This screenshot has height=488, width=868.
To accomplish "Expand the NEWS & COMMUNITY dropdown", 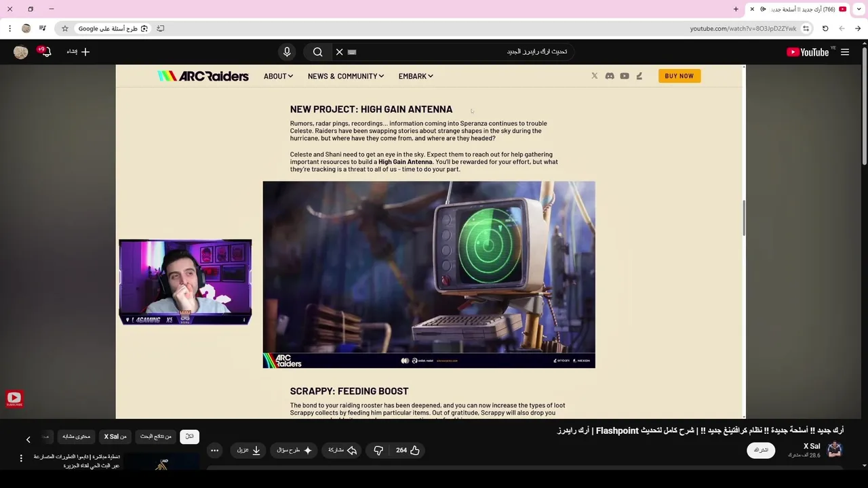I will click(x=346, y=77).
